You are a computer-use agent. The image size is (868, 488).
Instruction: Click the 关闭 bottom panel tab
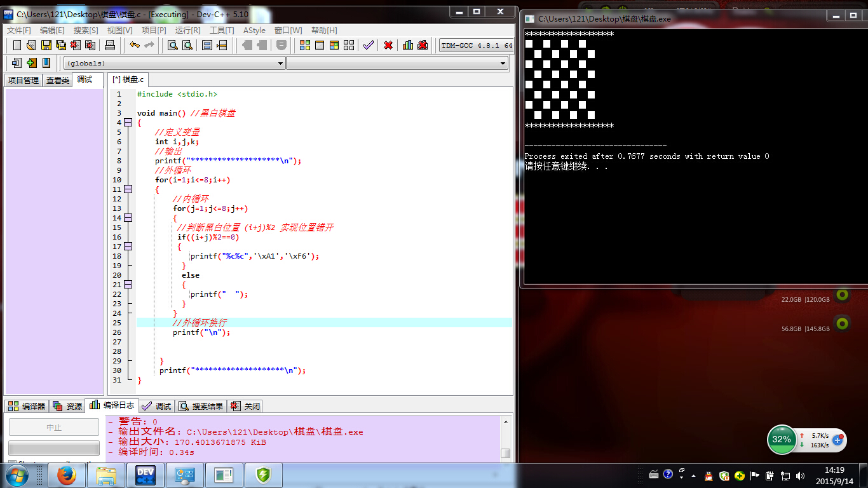point(245,406)
